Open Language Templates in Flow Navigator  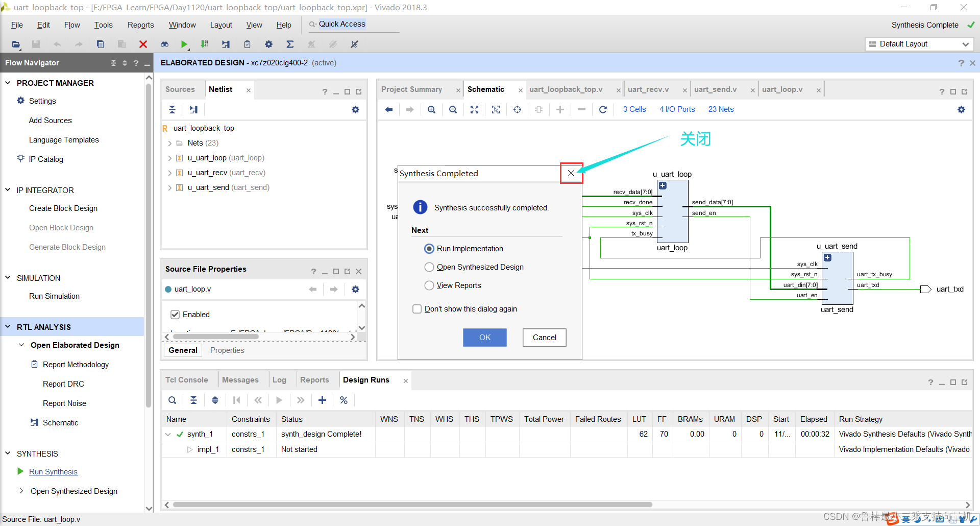[64, 140]
